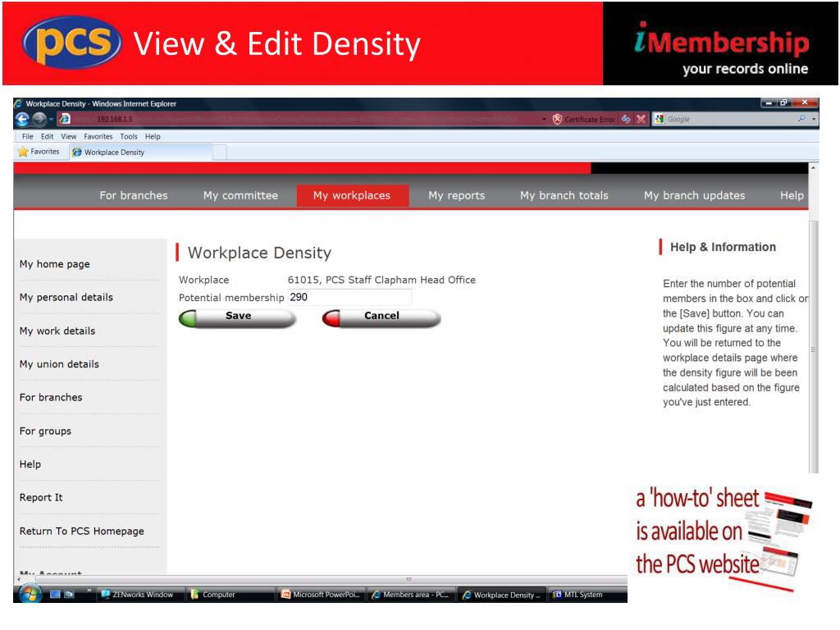Select the My workplaces navigation tab
Viewport: 840px width, 630px height.
[352, 195]
